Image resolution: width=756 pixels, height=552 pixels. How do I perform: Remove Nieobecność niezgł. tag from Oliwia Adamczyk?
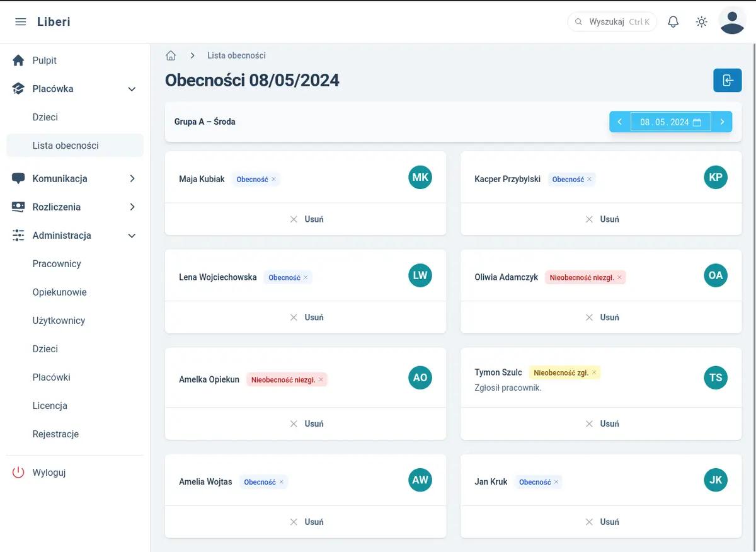(619, 277)
